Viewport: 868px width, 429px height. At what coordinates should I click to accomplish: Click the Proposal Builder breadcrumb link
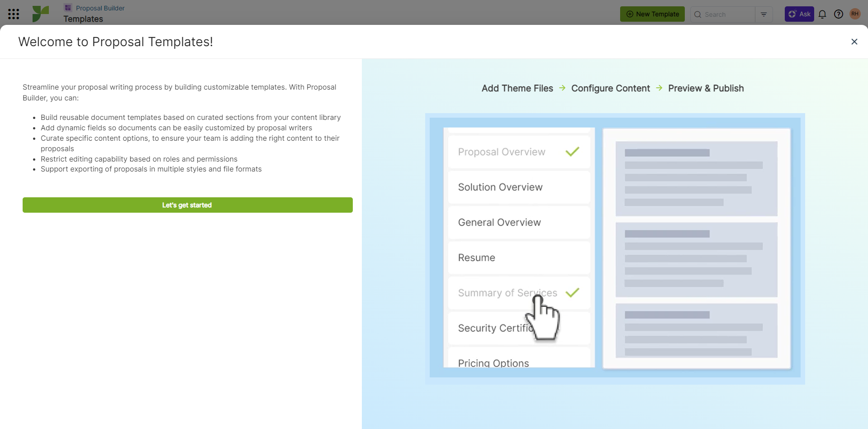(100, 8)
